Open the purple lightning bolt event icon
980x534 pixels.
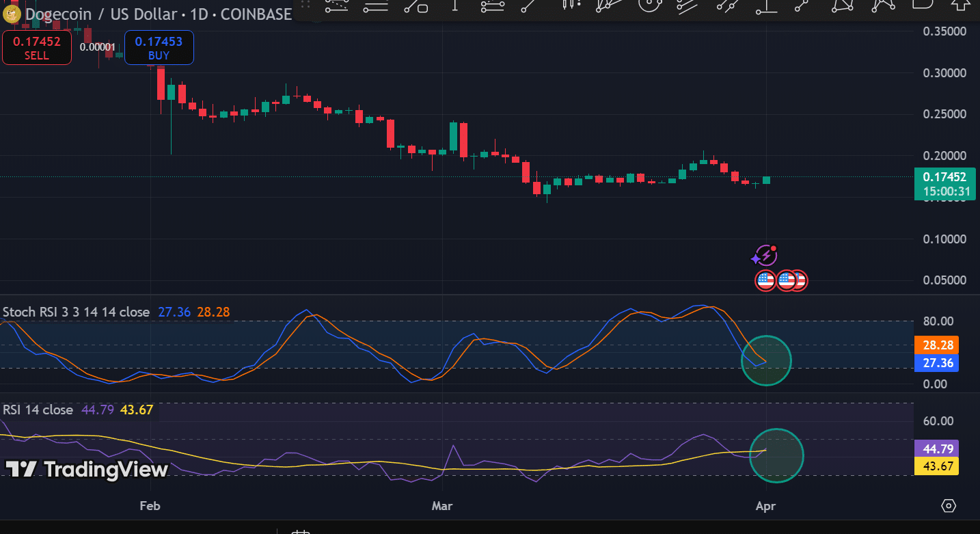pos(764,256)
